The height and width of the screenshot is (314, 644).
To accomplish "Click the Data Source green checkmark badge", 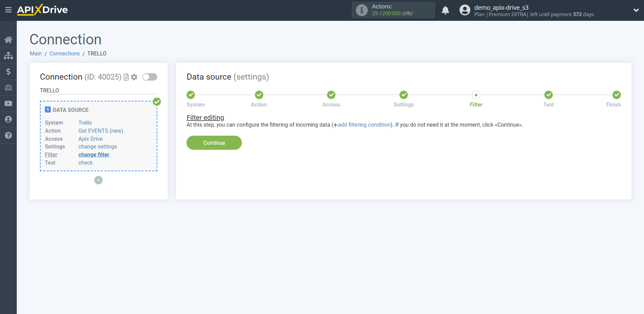I will pos(157,102).
